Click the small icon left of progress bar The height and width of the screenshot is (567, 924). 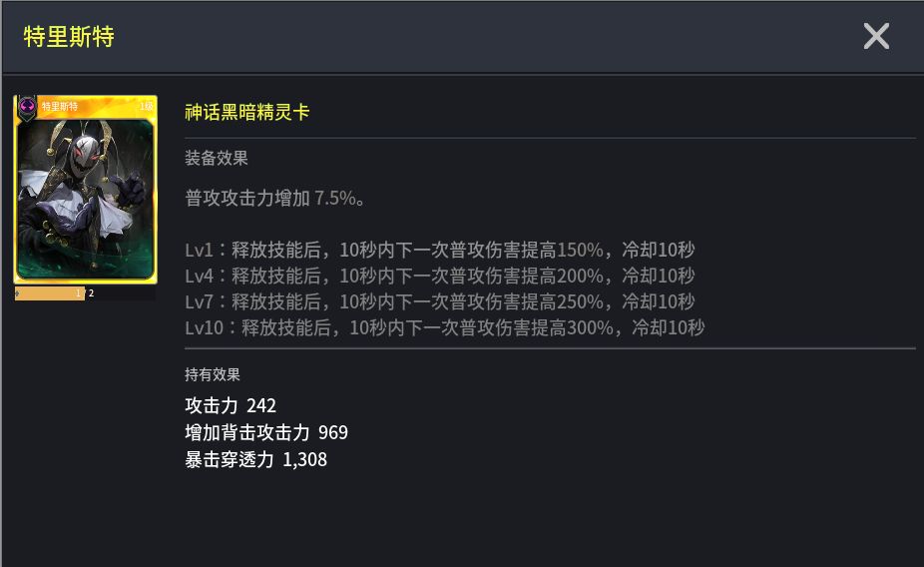18,293
